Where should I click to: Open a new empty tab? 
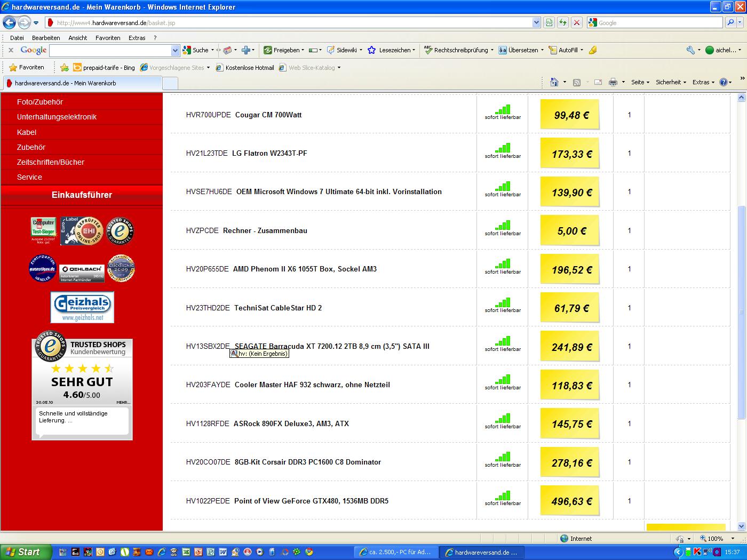[x=170, y=83]
